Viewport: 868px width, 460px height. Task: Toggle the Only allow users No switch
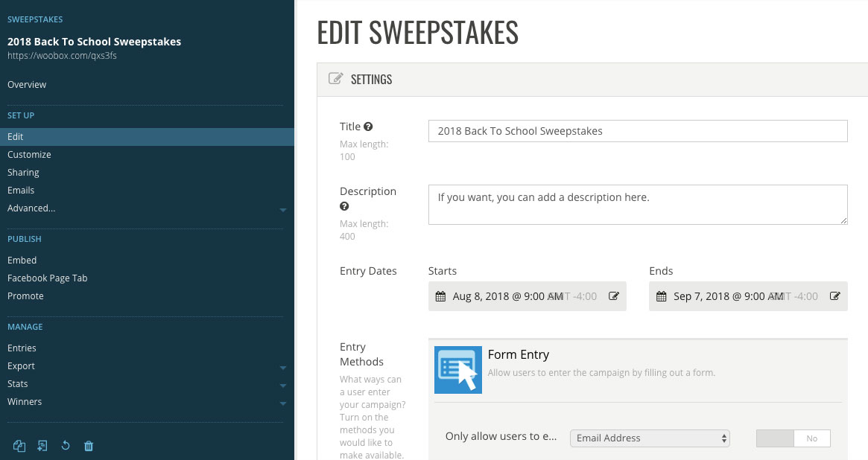[793, 438]
